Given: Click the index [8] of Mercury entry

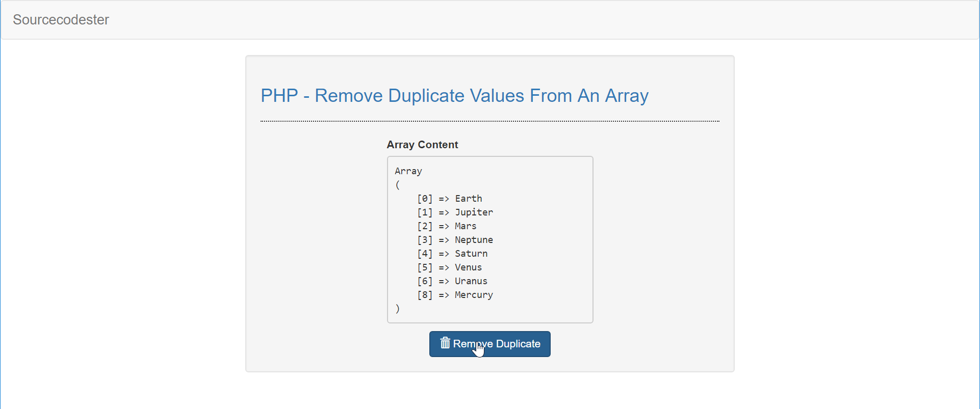Looking at the screenshot, I should point(424,295).
